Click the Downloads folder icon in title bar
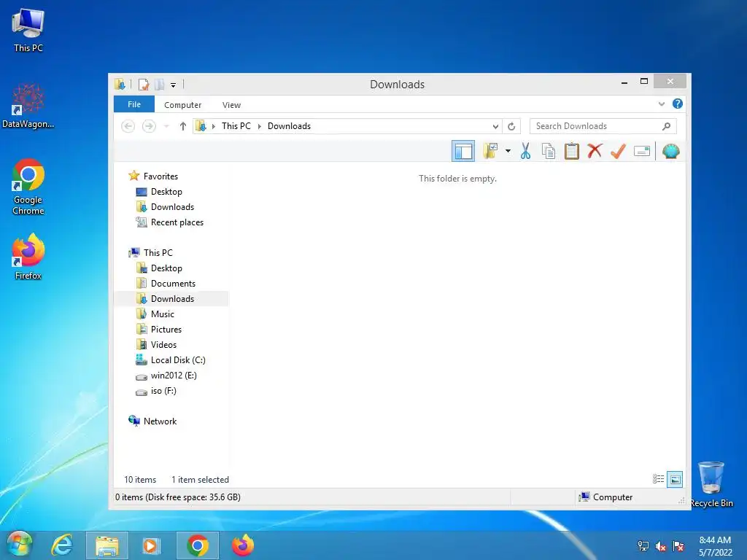The image size is (747, 560). [x=120, y=85]
